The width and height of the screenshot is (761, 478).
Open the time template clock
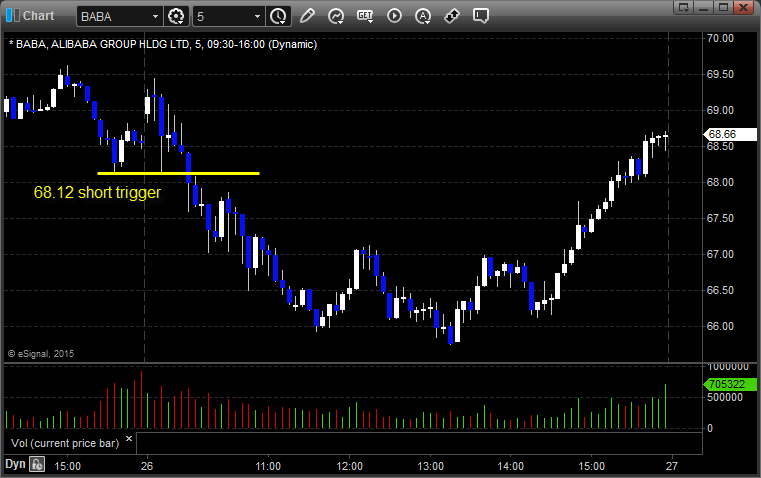pyautogui.click(x=279, y=16)
